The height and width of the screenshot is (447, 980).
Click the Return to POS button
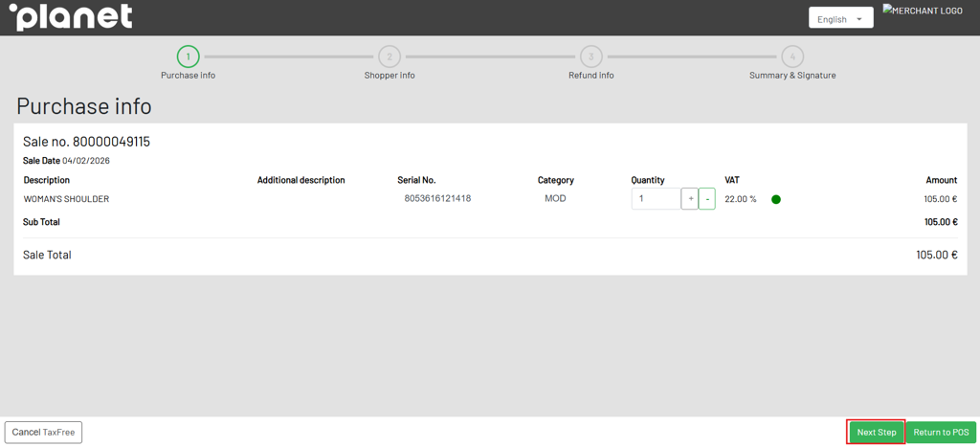point(941,432)
